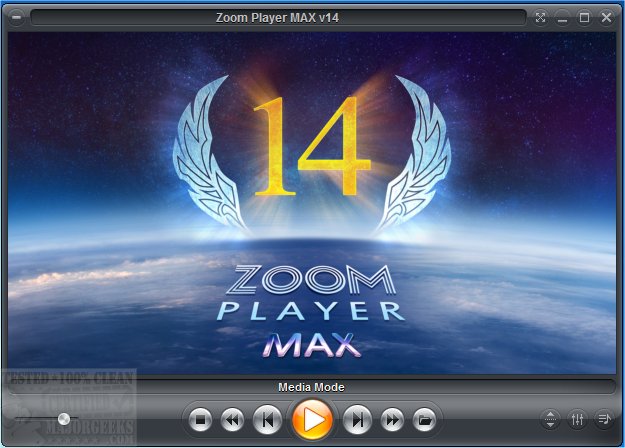
Task: Toggle fullscreen mode in title bar
Action: click(x=541, y=17)
